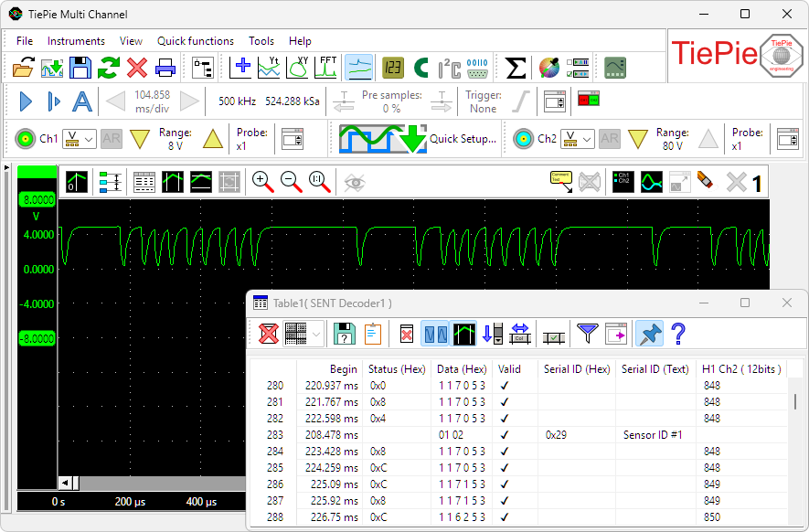Toggle the table pin on top
The width and height of the screenshot is (809, 532).
[650, 334]
